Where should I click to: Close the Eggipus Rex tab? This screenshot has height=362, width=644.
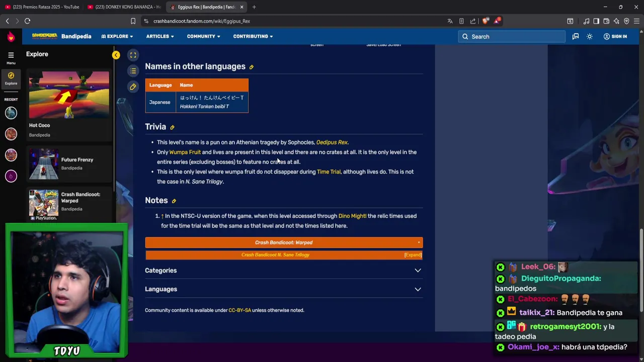click(242, 7)
